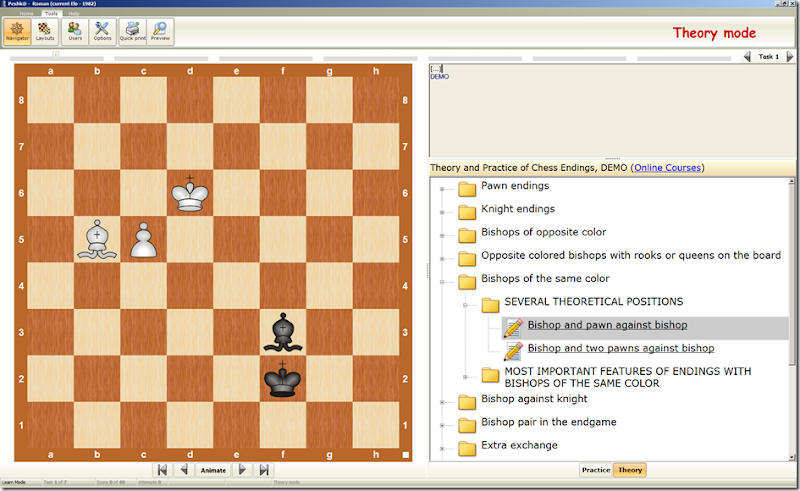Click Bishops of opposite color folder icon
This screenshot has width=800, height=491.
[x=467, y=235]
